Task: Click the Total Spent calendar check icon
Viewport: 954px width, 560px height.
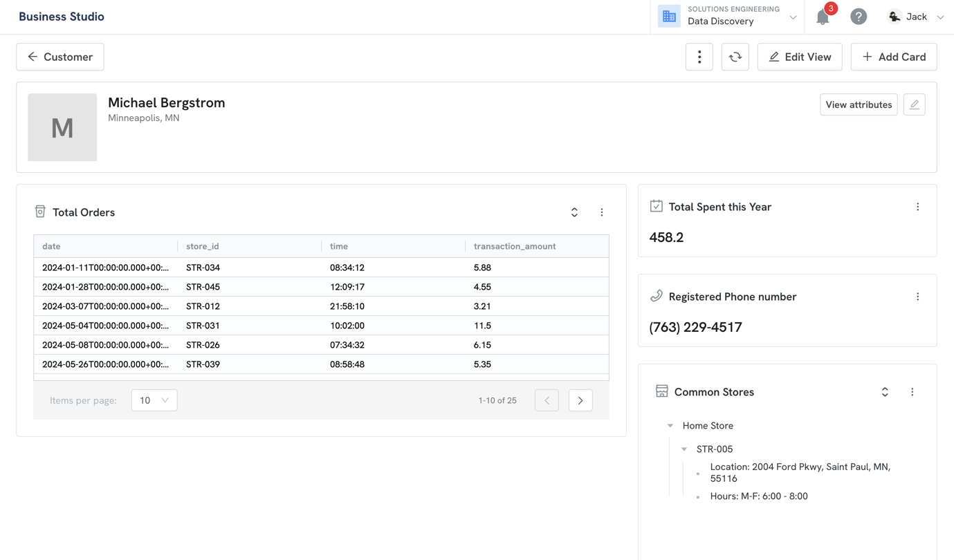Action: pyautogui.click(x=657, y=206)
